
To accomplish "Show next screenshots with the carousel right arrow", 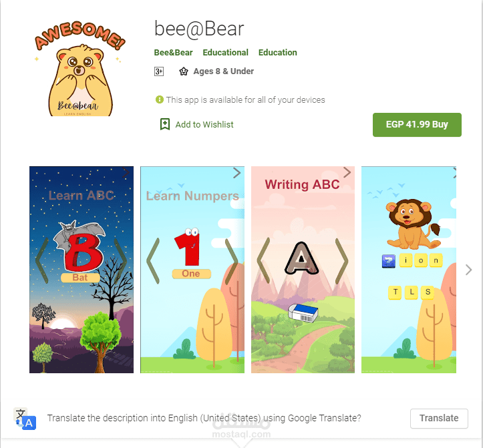I will (468, 270).
